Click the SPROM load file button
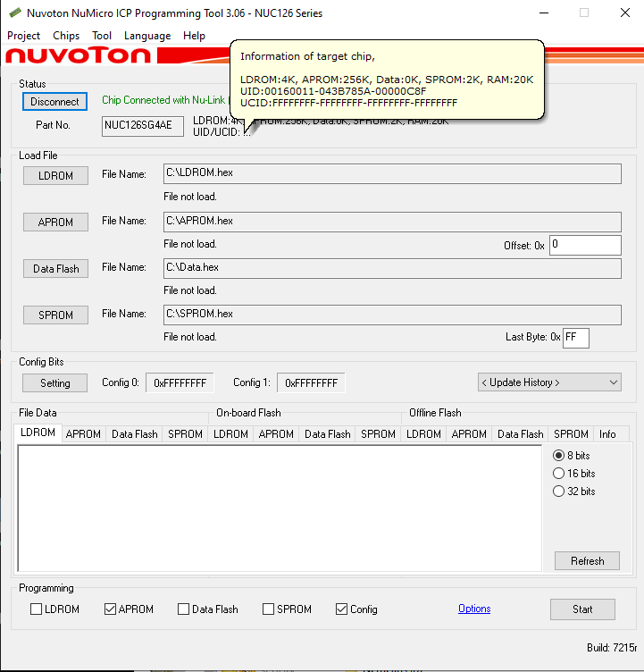Image resolution: width=644 pixels, height=672 pixels. click(55, 315)
